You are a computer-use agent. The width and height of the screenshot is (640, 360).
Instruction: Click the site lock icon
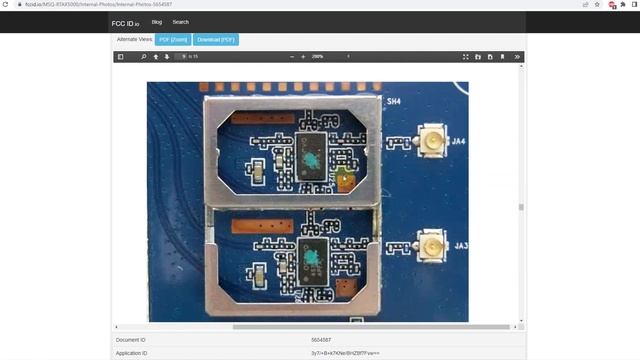click(19, 4)
